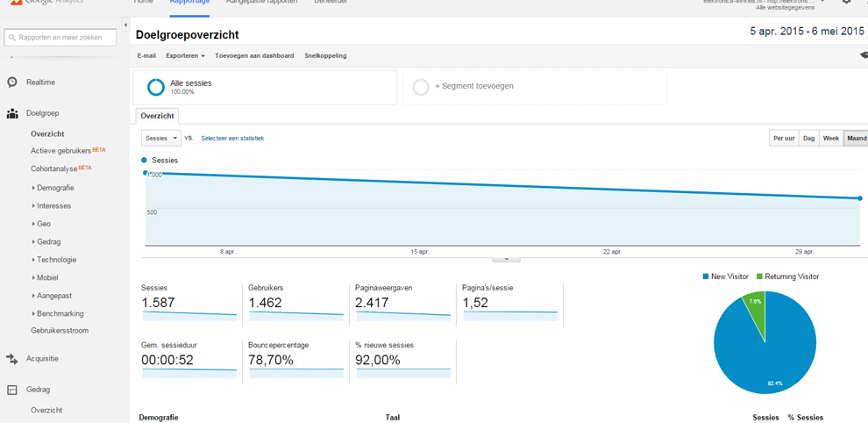The width and height of the screenshot is (868, 423).
Task: Click the graduation cap help icon
Action: (864, 55)
